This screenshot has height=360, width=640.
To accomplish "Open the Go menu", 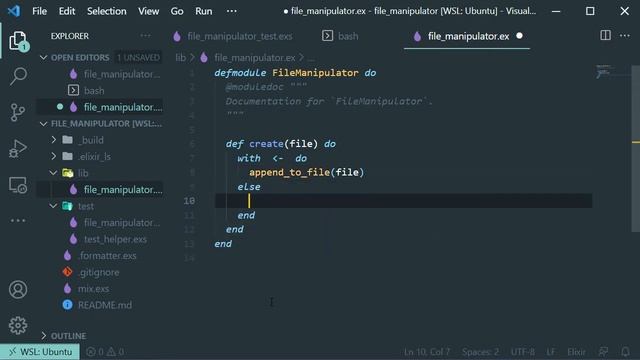I will point(177,11).
